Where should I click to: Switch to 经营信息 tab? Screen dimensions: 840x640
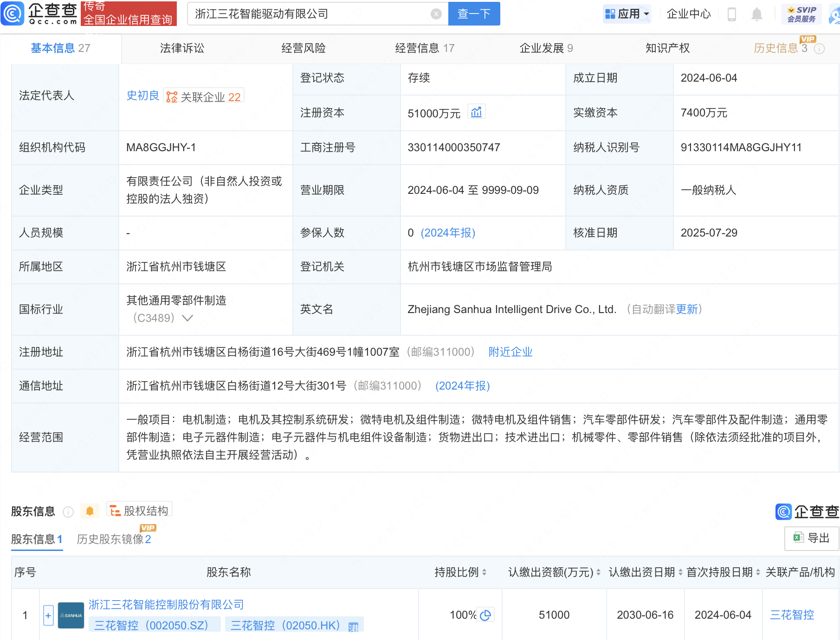click(x=425, y=48)
